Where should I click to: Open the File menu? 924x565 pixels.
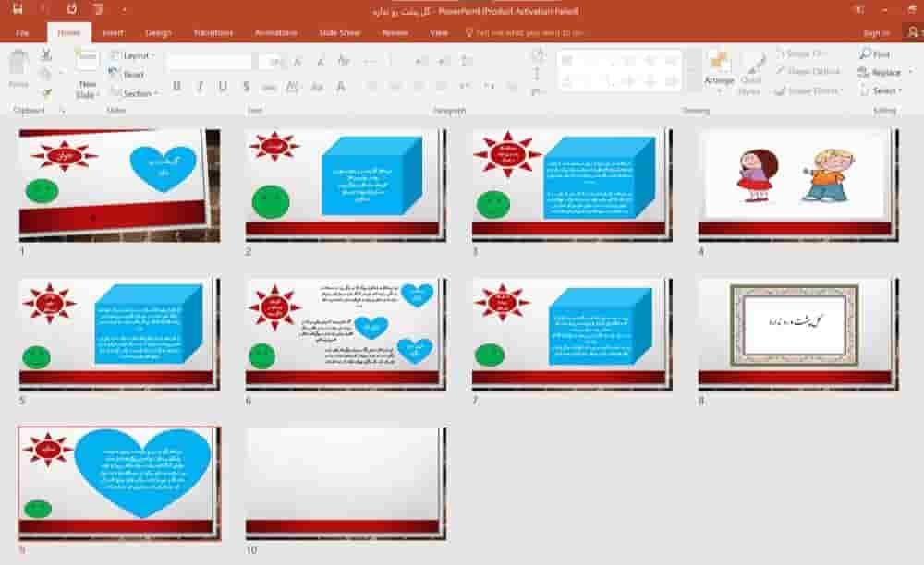point(22,32)
